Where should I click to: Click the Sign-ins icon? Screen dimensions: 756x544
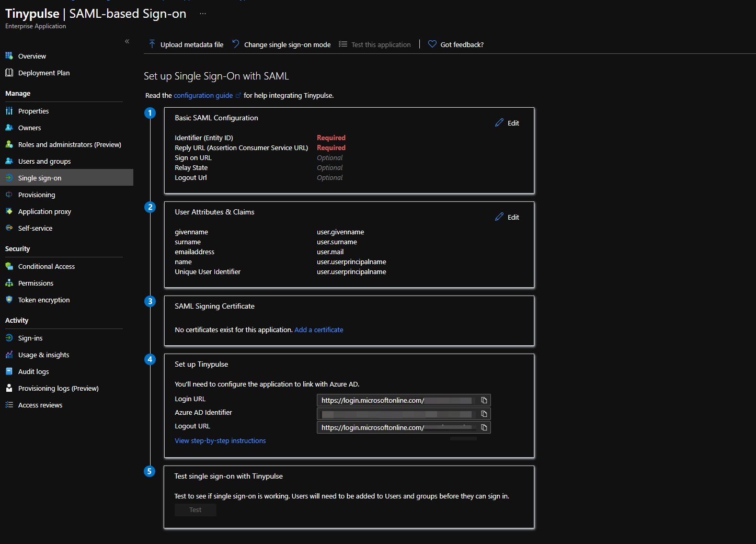[9, 337]
